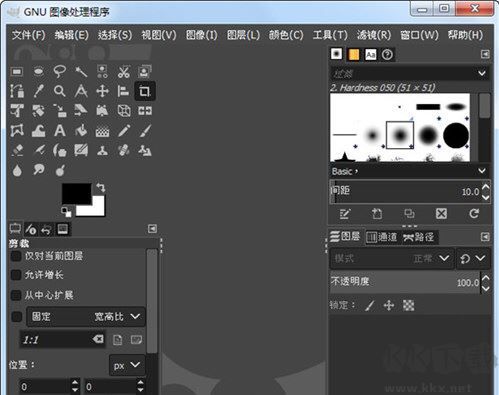The image size is (499, 395).
Task: Toggle lock alpha channel checkerboard icon
Action: point(409,305)
